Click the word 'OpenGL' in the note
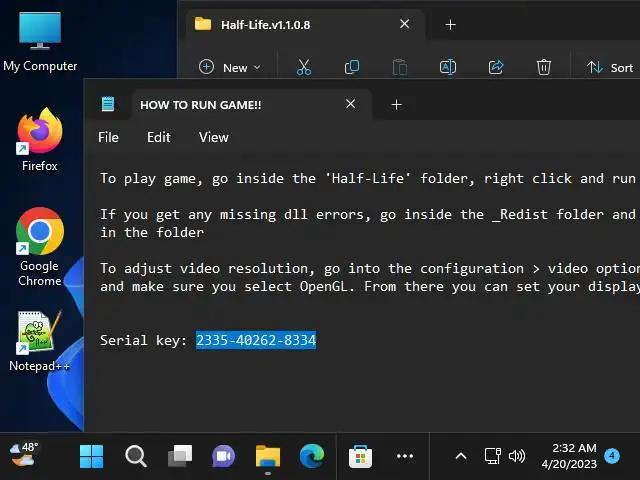The height and width of the screenshot is (480, 640). (x=324, y=286)
